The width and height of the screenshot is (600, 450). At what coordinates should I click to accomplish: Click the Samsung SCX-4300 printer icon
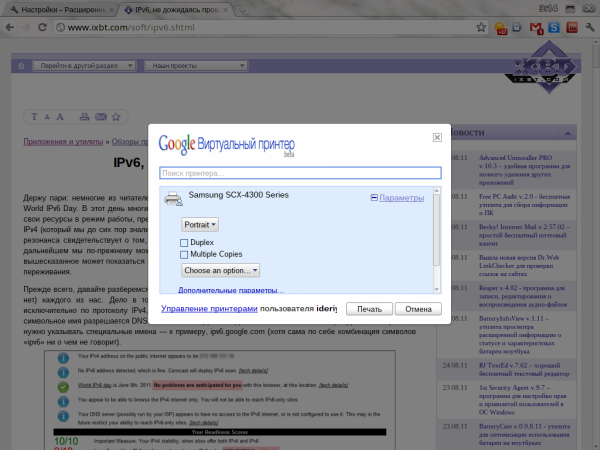[x=173, y=199]
